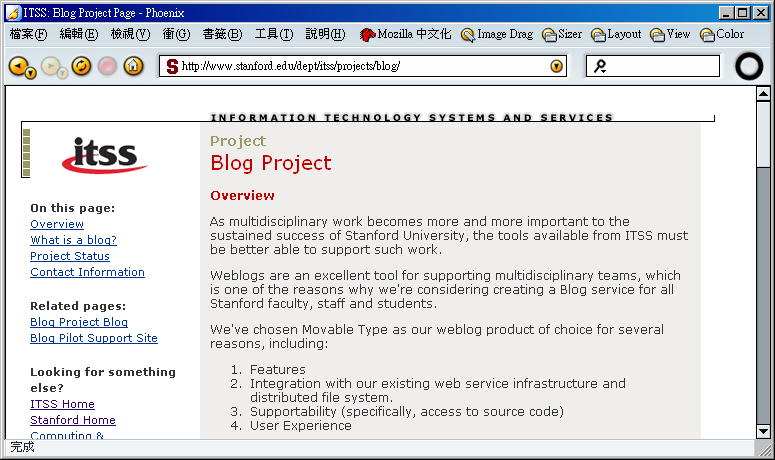This screenshot has height=460, width=775.
Task: Click the scrollbar up arrow
Action: [x=763, y=93]
